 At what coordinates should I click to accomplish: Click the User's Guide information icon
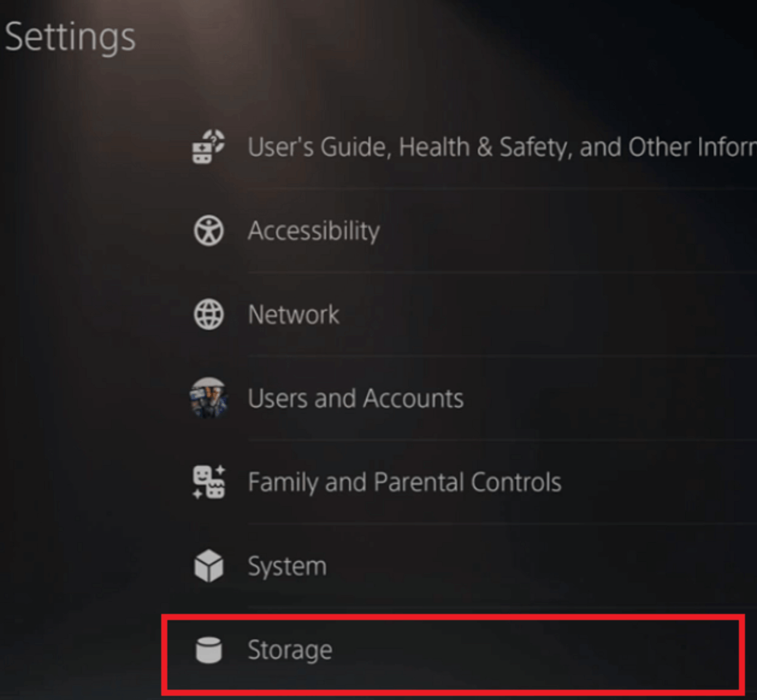tap(208, 146)
